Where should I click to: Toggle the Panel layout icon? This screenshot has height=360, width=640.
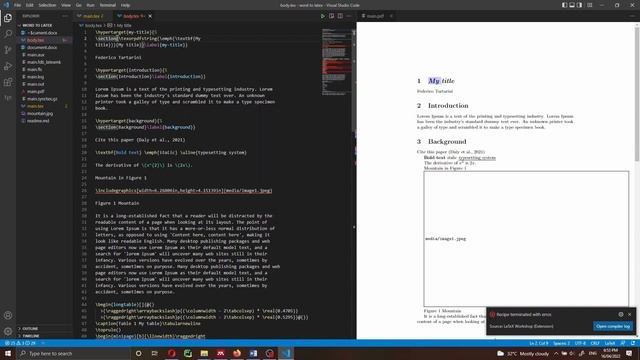click(x=572, y=5)
